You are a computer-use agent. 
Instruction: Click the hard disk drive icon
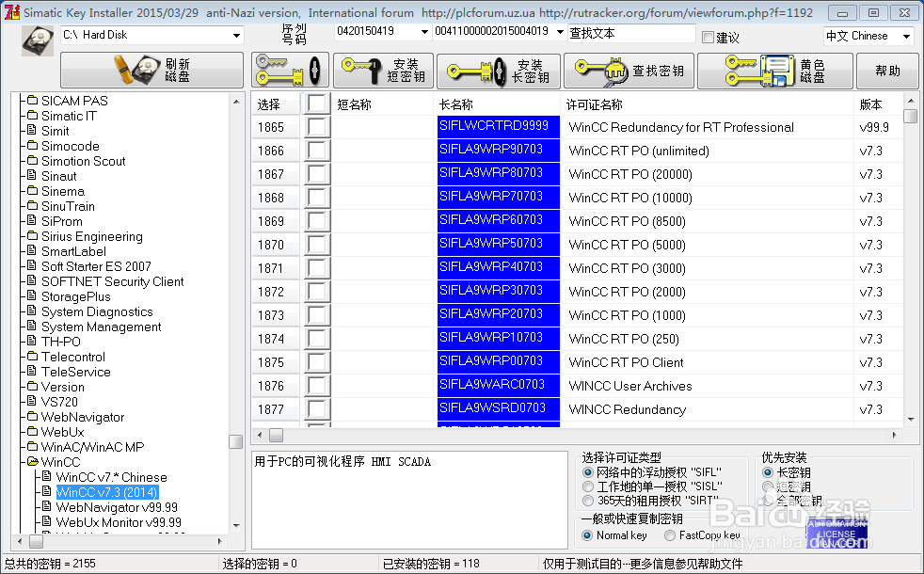[x=37, y=40]
